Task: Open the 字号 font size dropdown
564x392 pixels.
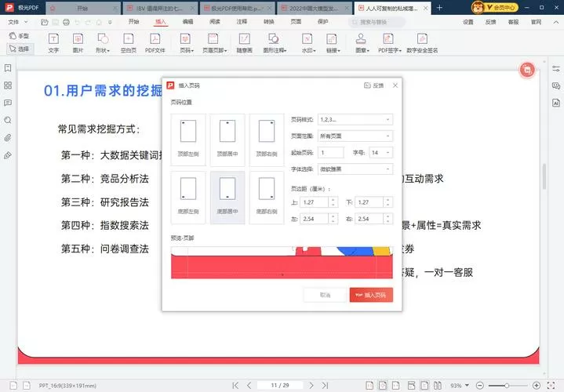Action: 381,152
